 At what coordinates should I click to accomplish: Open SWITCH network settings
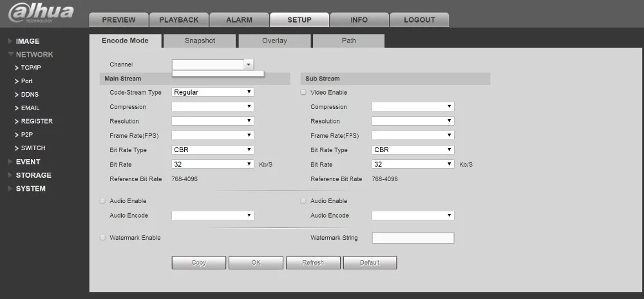30,148
